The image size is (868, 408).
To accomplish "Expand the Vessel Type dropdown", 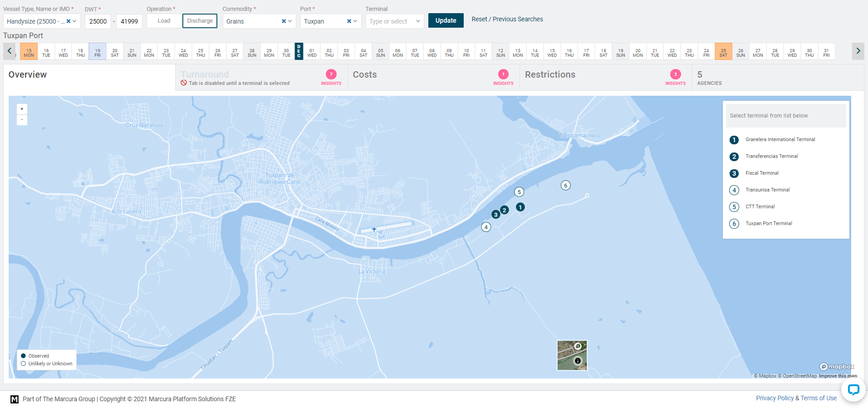I will 74,21.
